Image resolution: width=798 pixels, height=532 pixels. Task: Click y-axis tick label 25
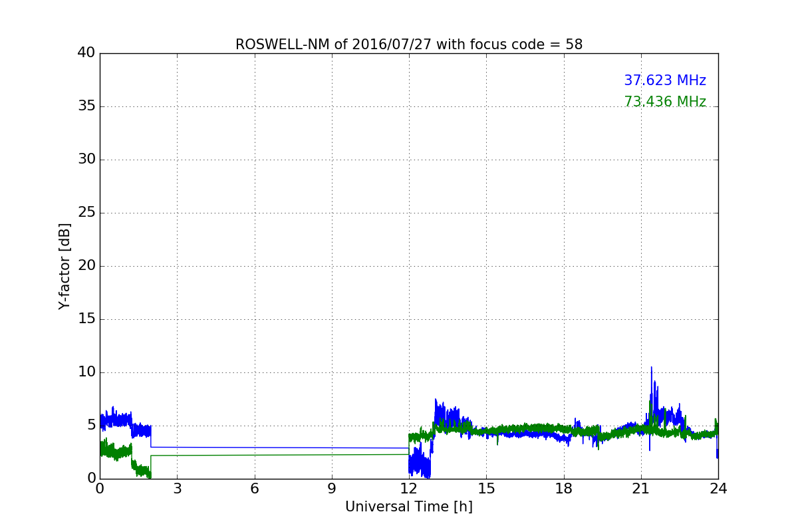click(x=86, y=213)
